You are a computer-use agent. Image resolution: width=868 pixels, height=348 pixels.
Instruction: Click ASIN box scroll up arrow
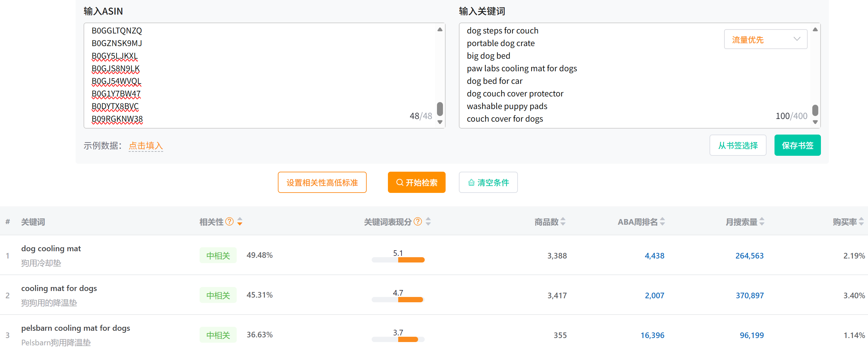coord(440,29)
